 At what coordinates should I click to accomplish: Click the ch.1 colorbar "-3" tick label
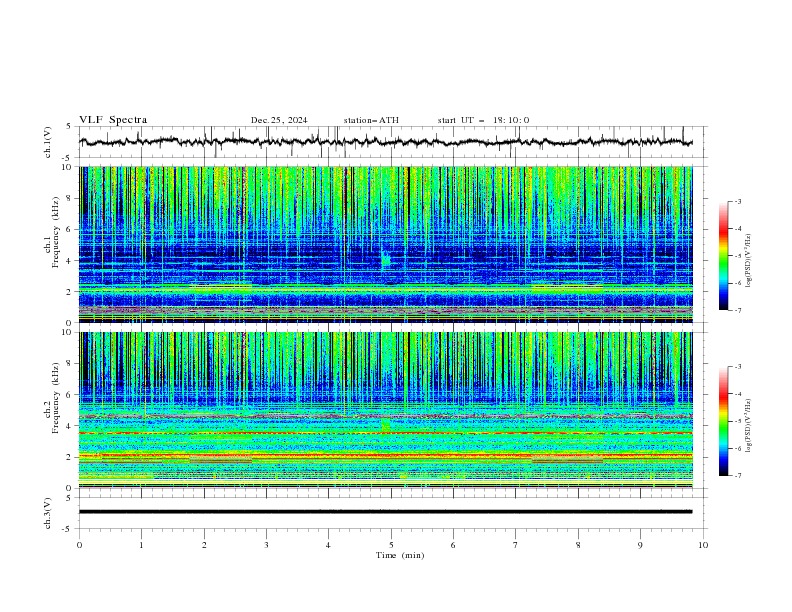coord(737,201)
